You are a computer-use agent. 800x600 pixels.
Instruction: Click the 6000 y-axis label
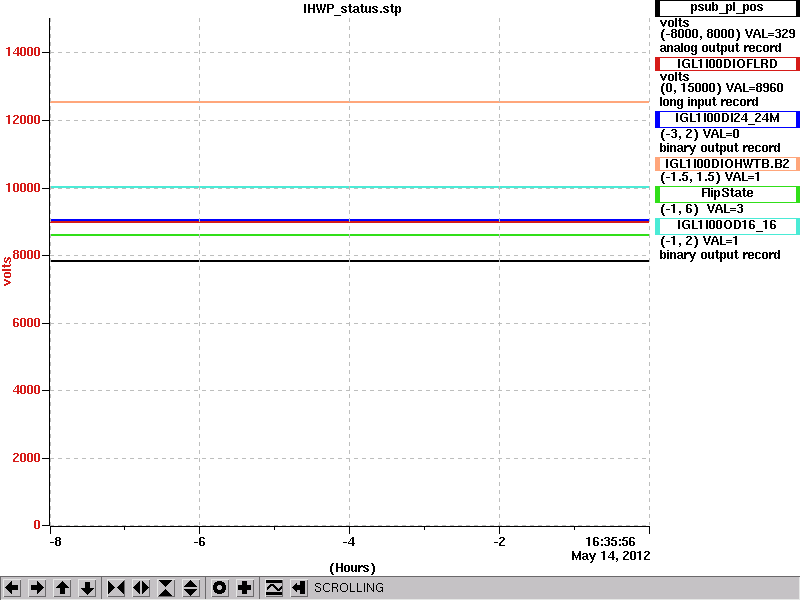coord(27,323)
